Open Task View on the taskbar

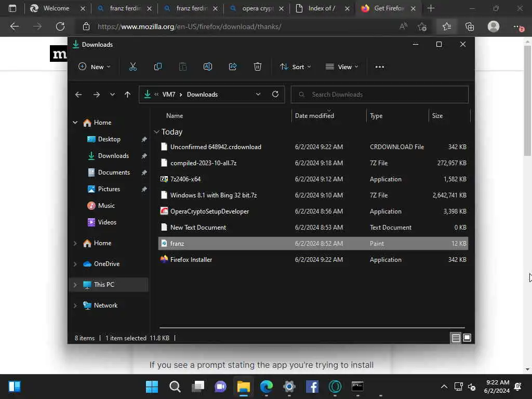click(x=198, y=387)
